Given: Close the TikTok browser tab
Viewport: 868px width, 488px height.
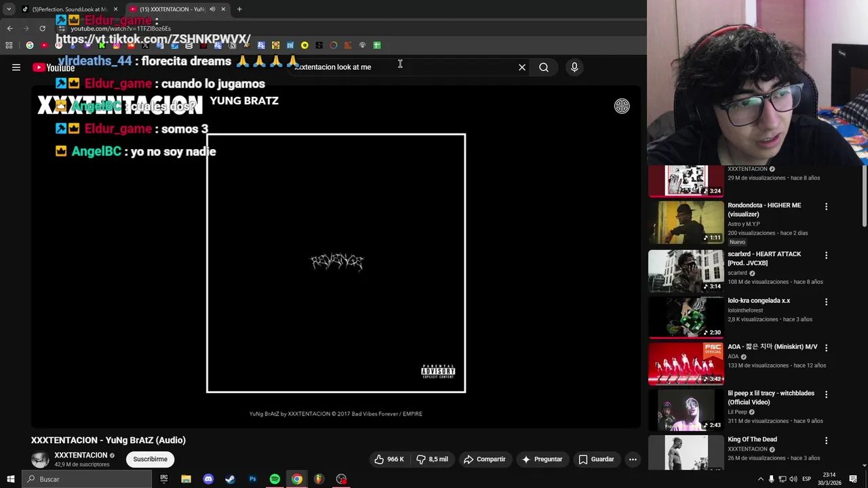Looking at the screenshot, I should click(115, 9).
